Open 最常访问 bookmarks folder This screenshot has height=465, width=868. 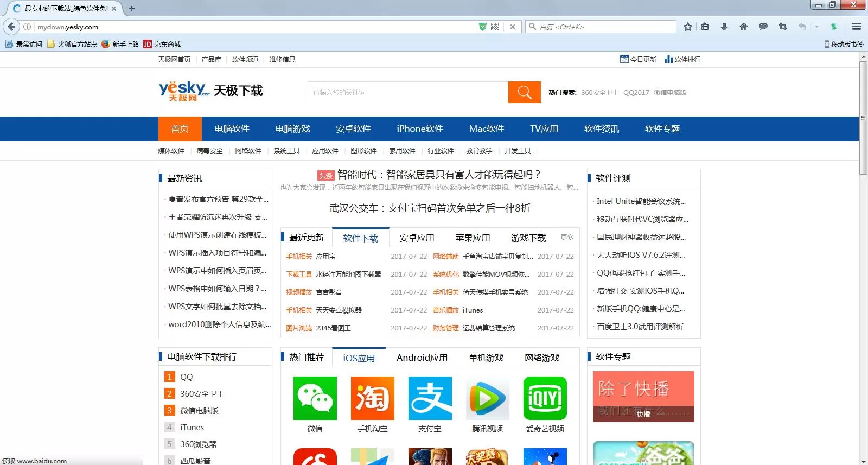[24, 44]
